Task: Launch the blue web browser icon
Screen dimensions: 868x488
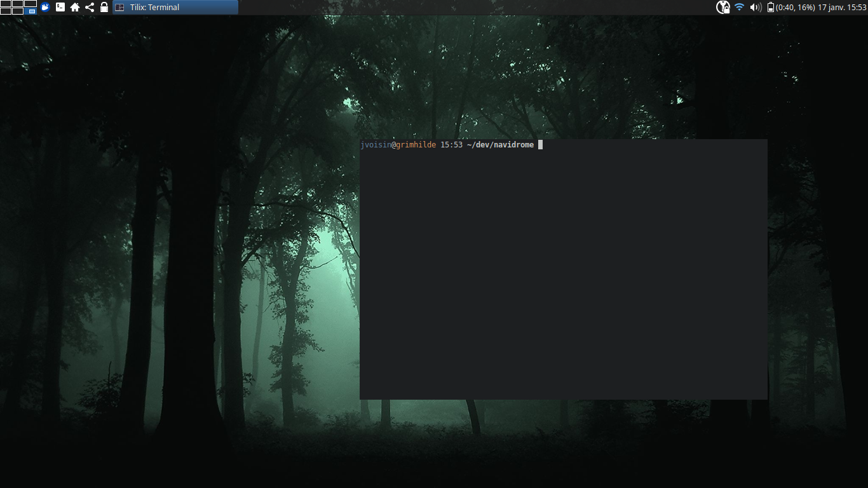Action: 45,7
